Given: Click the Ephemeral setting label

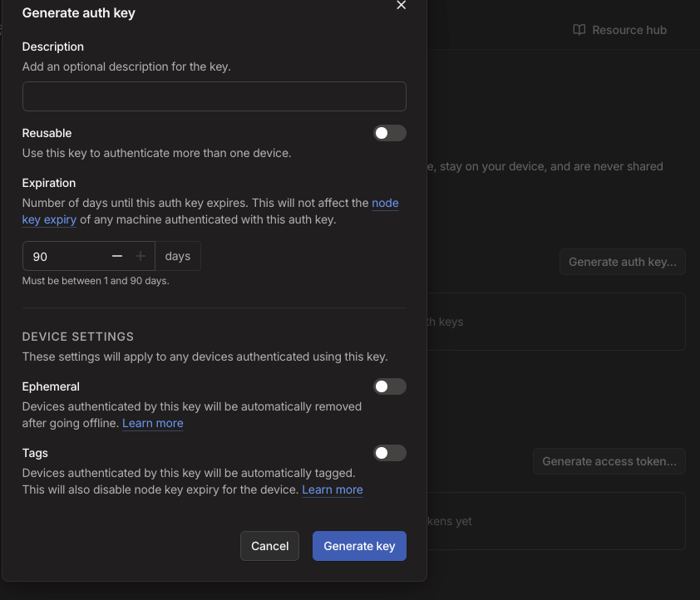Looking at the screenshot, I should [51, 386].
